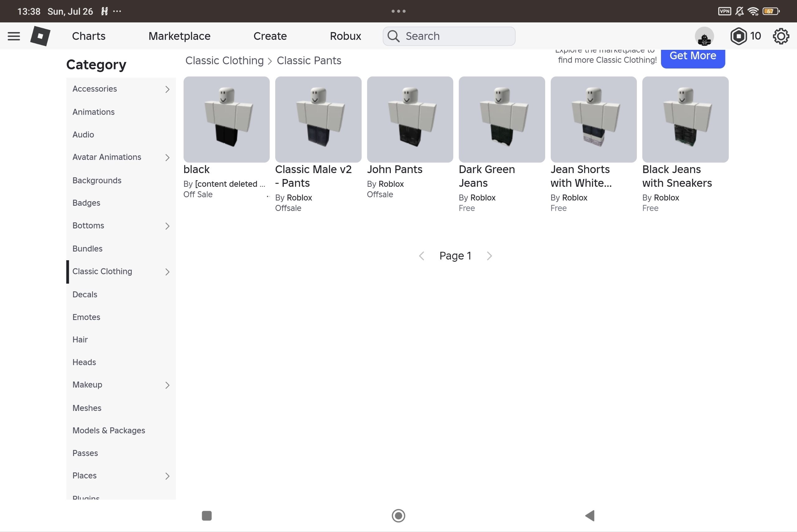
Task: Open the Jean Shorts with White thumbnail
Action: (593, 120)
